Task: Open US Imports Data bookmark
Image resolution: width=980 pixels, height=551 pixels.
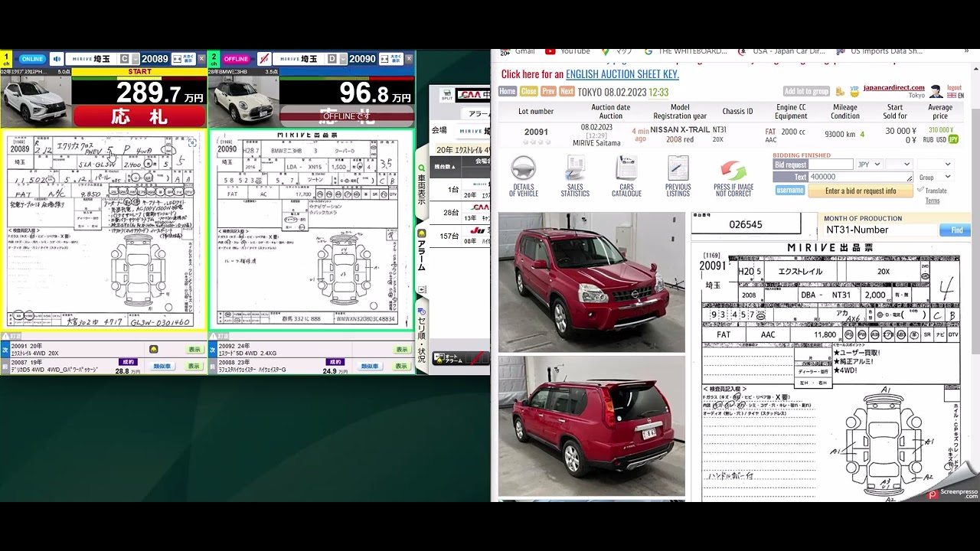Action: 880,51
